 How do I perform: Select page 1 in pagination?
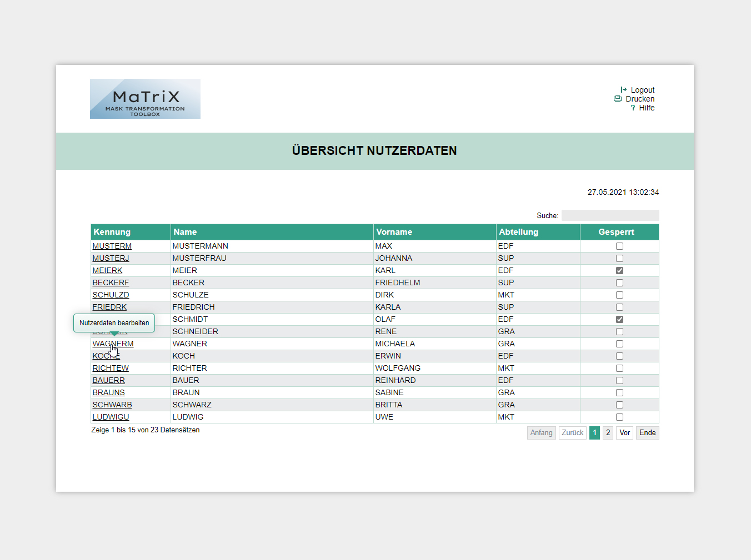(x=594, y=433)
